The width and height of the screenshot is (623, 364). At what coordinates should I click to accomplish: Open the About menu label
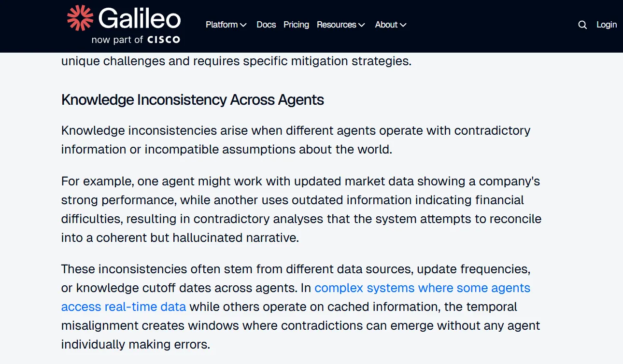(386, 25)
